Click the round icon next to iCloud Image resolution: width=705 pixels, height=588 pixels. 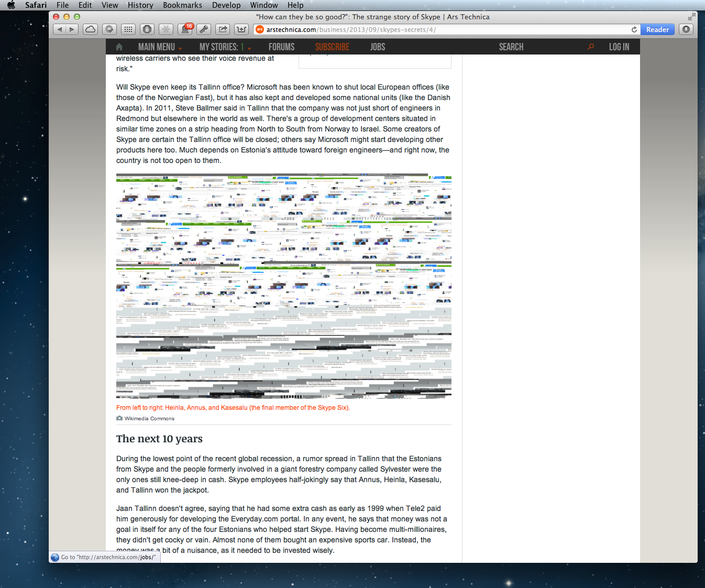pos(109,29)
